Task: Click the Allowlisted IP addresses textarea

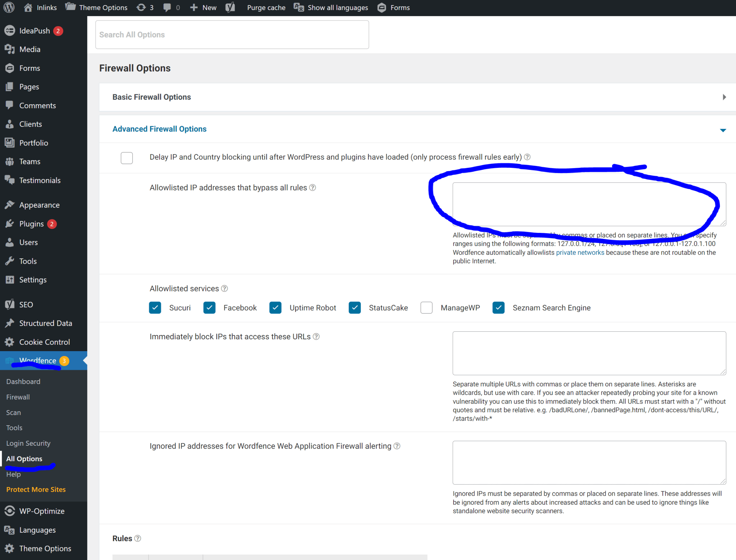Action: (x=589, y=204)
